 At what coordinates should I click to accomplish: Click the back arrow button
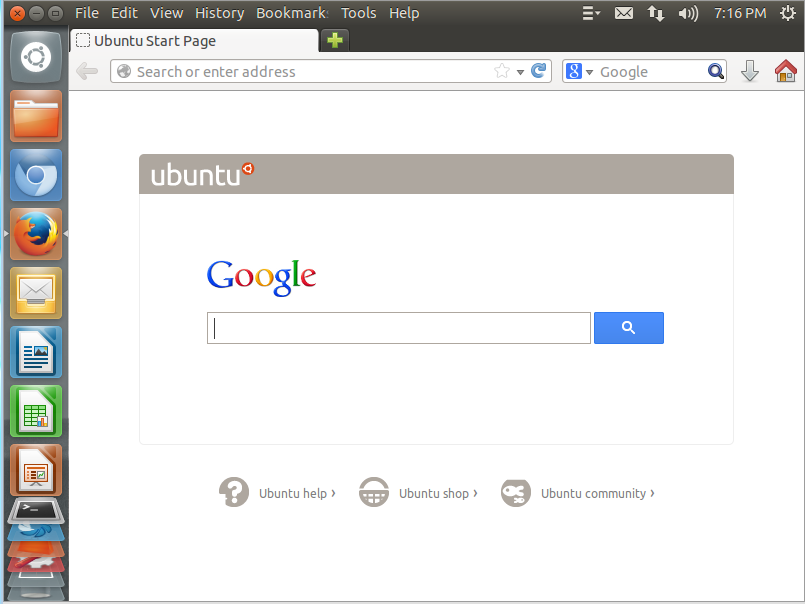coord(87,71)
